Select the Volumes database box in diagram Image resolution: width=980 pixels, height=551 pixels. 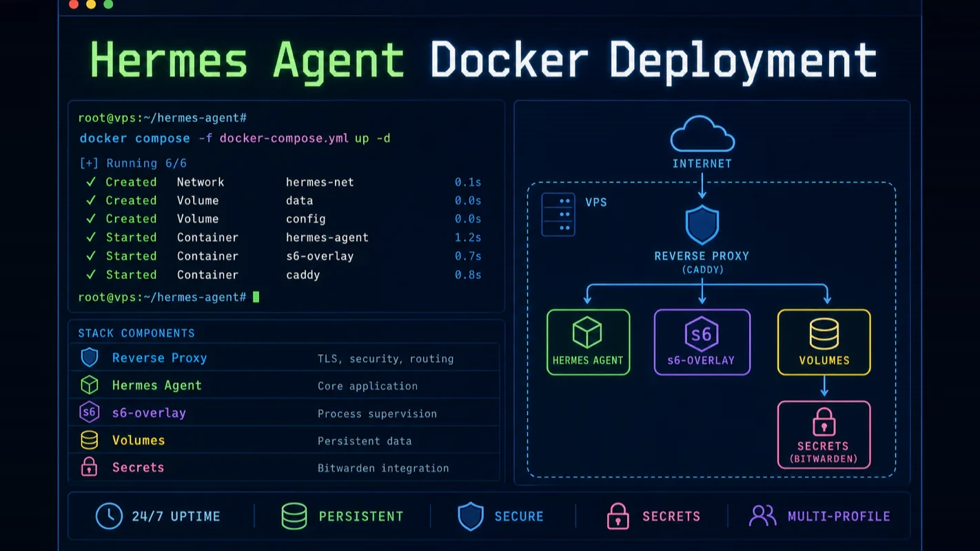[x=824, y=342]
